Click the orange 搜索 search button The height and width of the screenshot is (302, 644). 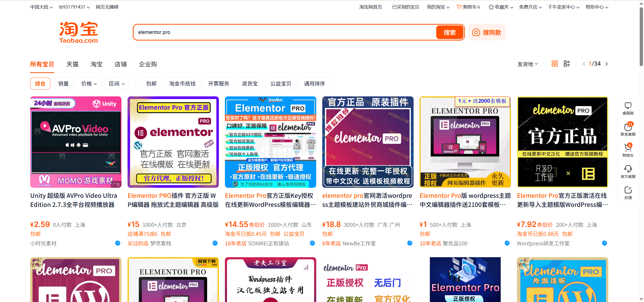point(450,32)
